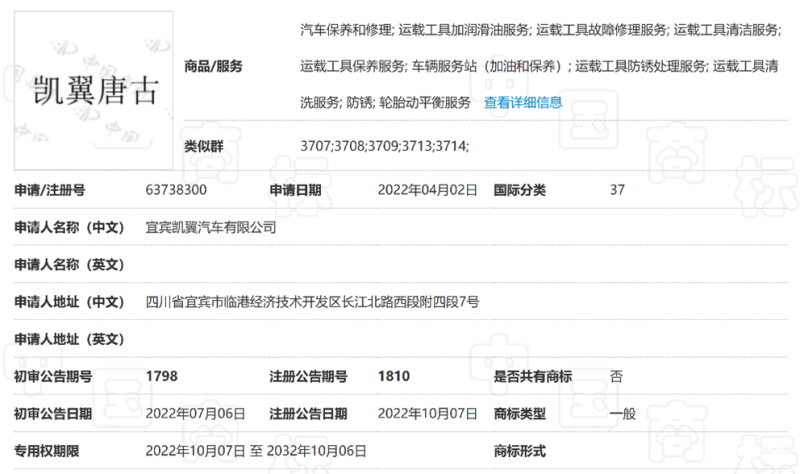Click international class value 37

[x=617, y=190]
